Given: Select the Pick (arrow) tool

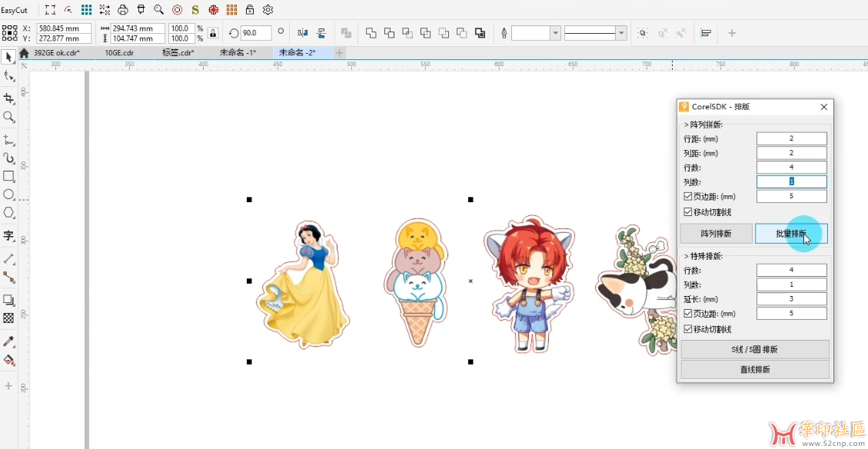Looking at the screenshot, I should [8, 56].
